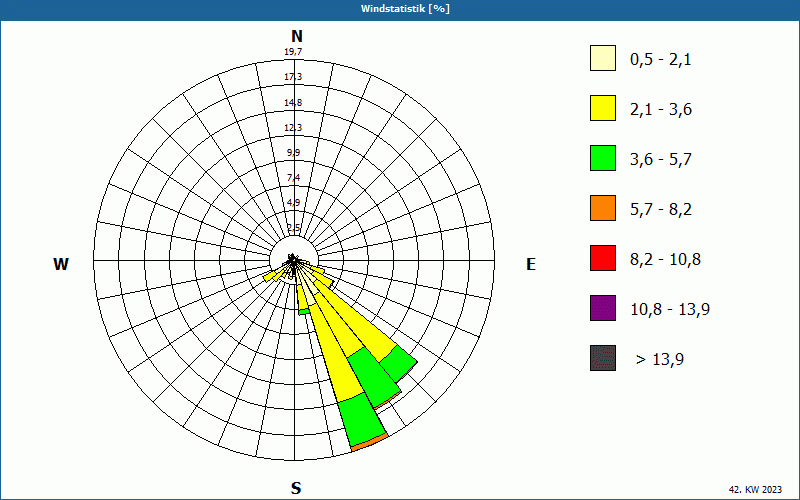This screenshot has height=500, width=800.
Task: Click the 2,5 ring scale value
Action: point(293,228)
